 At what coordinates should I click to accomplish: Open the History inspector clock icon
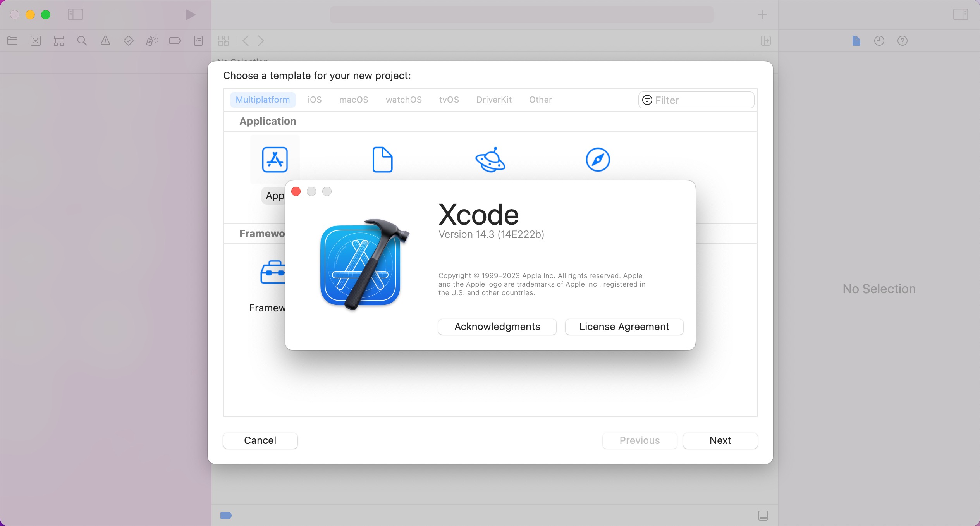click(x=879, y=41)
